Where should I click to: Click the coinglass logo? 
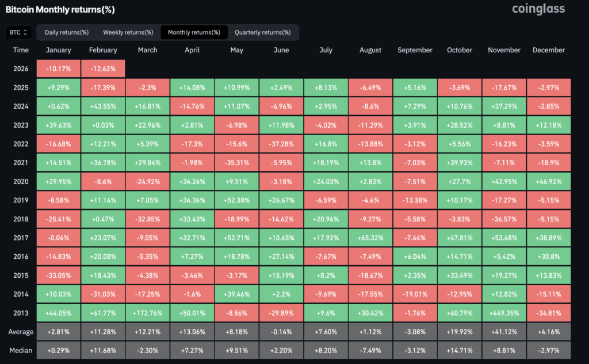point(538,9)
